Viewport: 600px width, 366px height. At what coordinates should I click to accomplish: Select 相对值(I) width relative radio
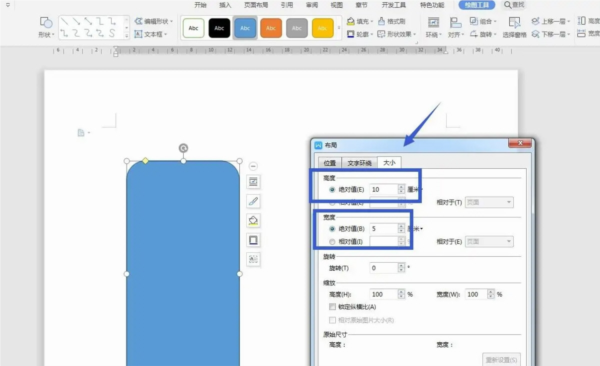coord(332,242)
